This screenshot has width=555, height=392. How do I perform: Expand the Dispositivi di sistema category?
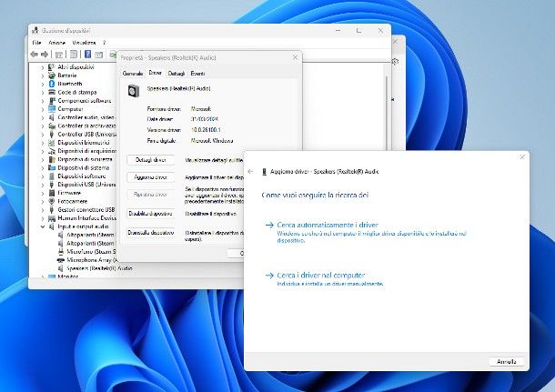tap(42, 167)
